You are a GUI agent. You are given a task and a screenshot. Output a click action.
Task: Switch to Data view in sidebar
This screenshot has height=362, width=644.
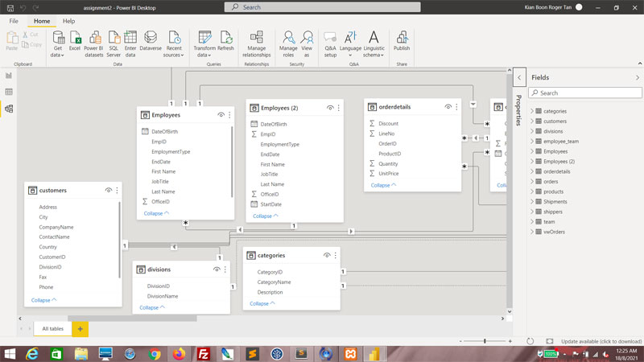9,92
